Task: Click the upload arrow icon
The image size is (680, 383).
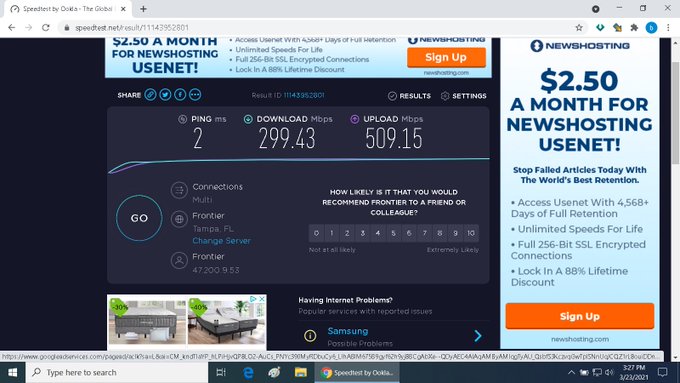Action: click(x=355, y=119)
